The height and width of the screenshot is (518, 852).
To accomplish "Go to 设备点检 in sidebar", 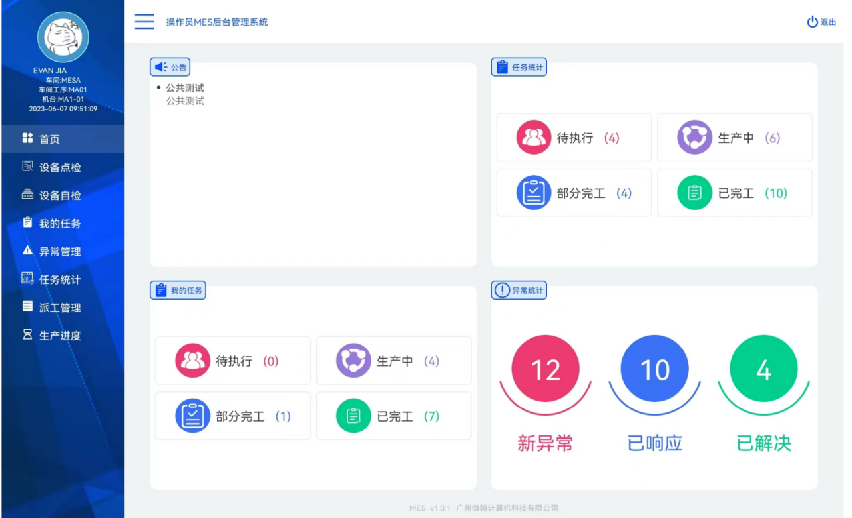I will (x=62, y=167).
